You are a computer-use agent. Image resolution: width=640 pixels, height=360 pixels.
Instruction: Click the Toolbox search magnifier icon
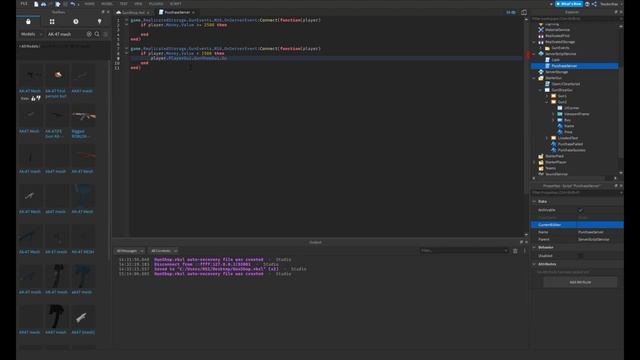click(97, 34)
